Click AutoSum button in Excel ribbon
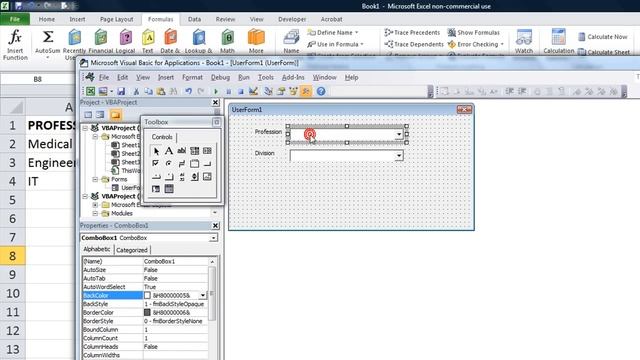Viewport: 640px width, 360px height. [47, 44]
